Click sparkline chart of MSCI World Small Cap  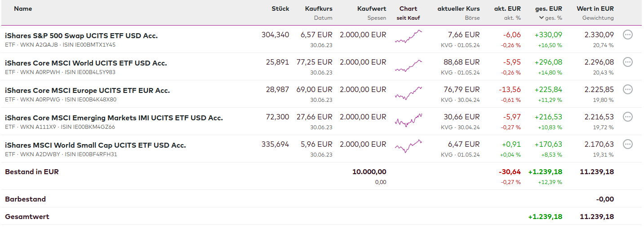tap(408, 146)
